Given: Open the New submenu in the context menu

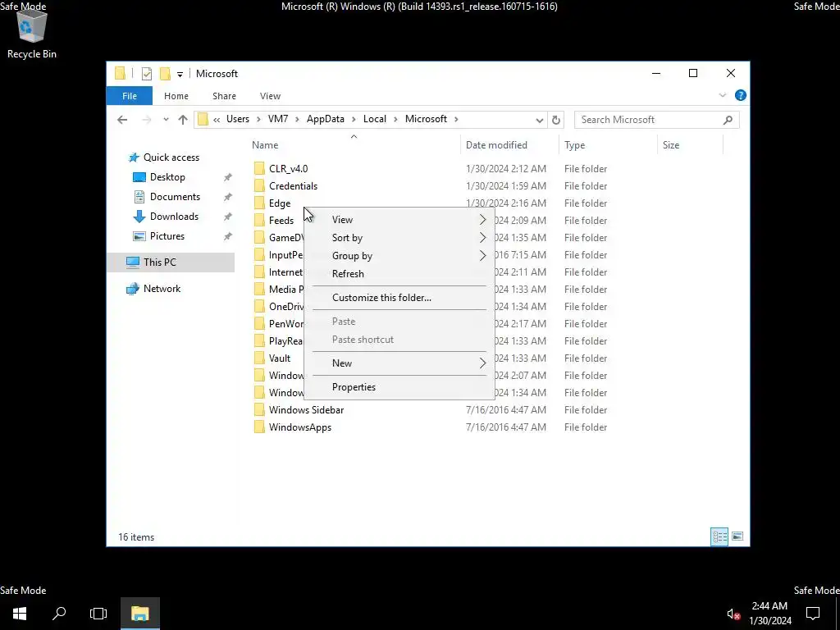Looking at the screenshot, I should click(x=399, y=363).
